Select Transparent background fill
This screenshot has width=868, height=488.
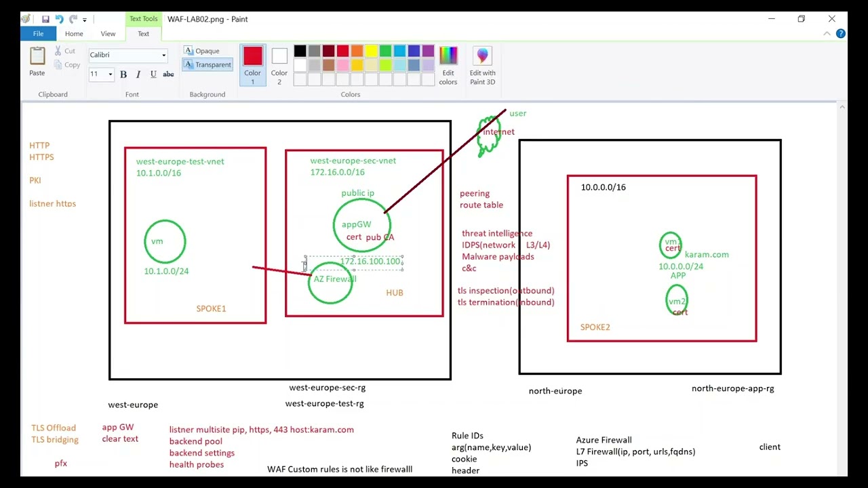(x=208, y=64)
